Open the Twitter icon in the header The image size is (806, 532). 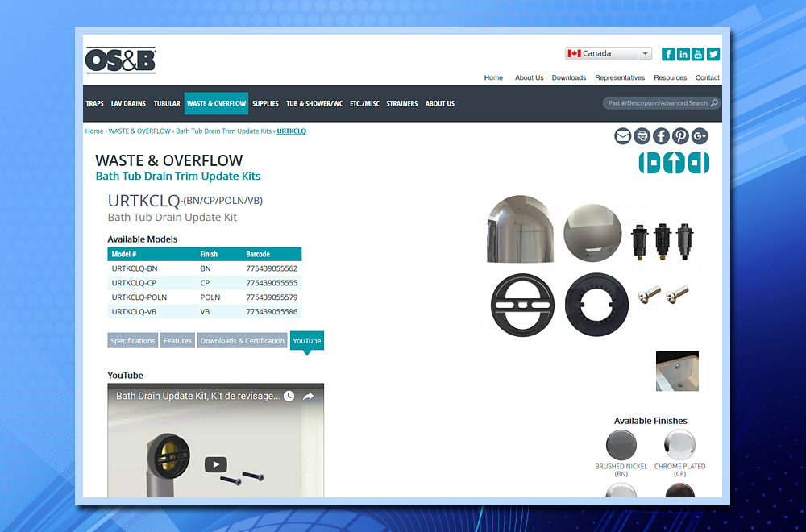(x=713, y=54)
